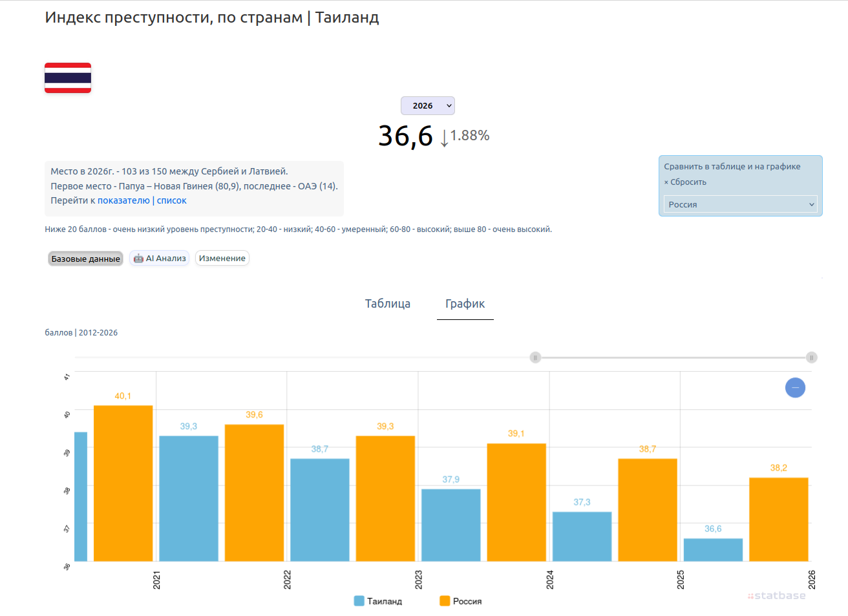Click the blue Таиланд bar labeled 36,6
Image resolution: width=848 pixels, height=616 pixels.
tap(713, 549)
